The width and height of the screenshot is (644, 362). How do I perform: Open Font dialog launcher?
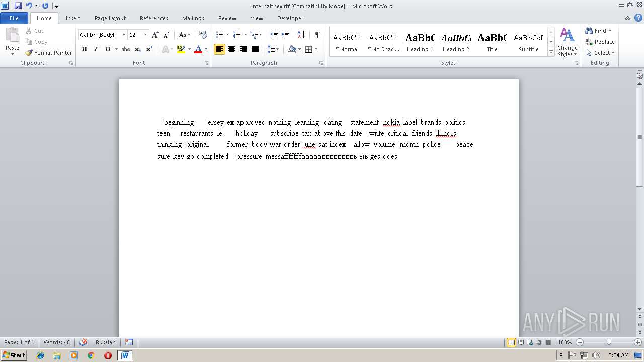206,63
